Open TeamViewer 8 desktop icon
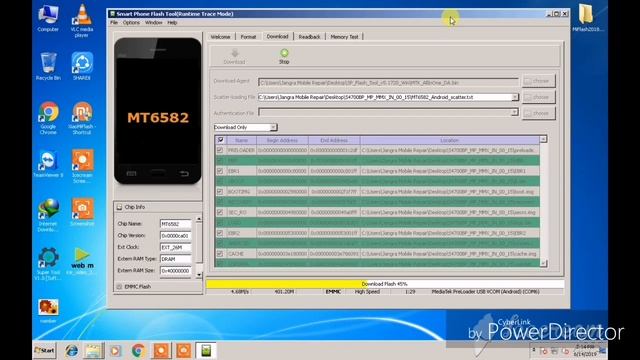 coord(48,164)
